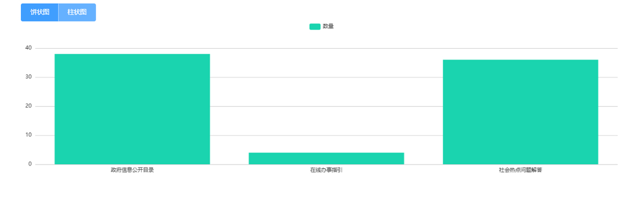Image resolution: width=644 pixels, height=202 pixels.
Task: Click the 30 gridline above 在线办事指引 bar
Action: pos(326,77)
